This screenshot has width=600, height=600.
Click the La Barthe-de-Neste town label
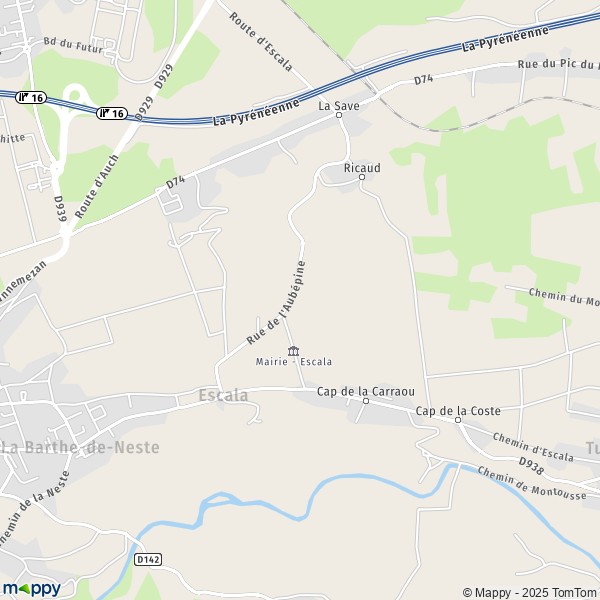pos(80,447)
